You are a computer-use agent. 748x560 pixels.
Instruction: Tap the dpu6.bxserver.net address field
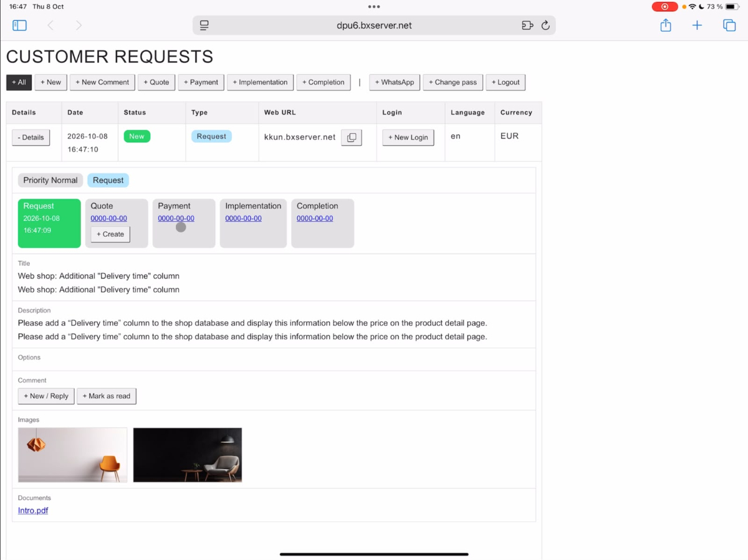374,26
